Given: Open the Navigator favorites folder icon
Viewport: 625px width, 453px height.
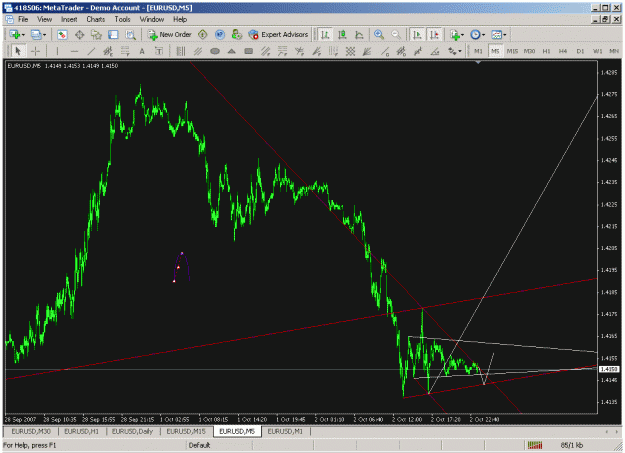Looking at the screenshot, I should 96,35.
